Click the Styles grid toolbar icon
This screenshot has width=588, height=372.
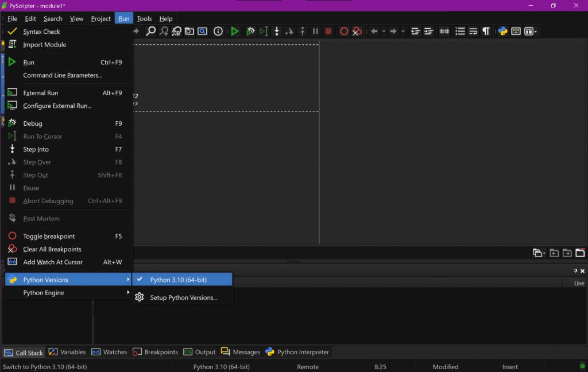click(516, 31)
